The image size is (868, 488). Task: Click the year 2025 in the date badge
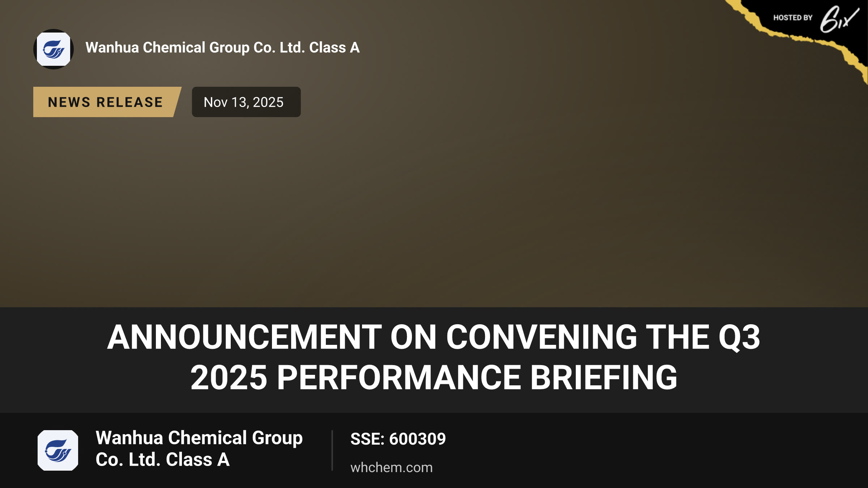[x=268, y=102]
